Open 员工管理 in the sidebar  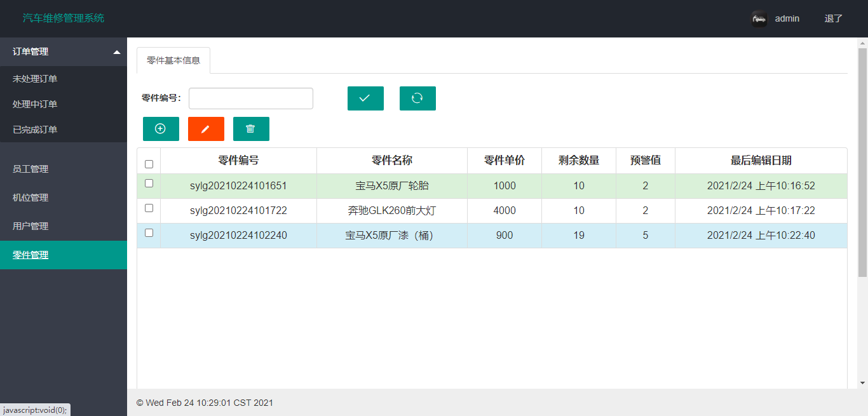click(64, 169)
